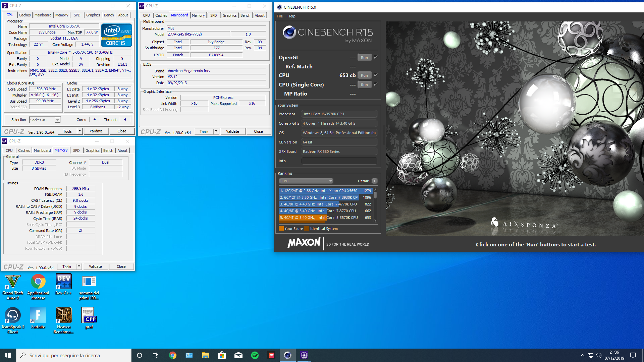
Task: Open the notification center icon
Action: point(633,355)
